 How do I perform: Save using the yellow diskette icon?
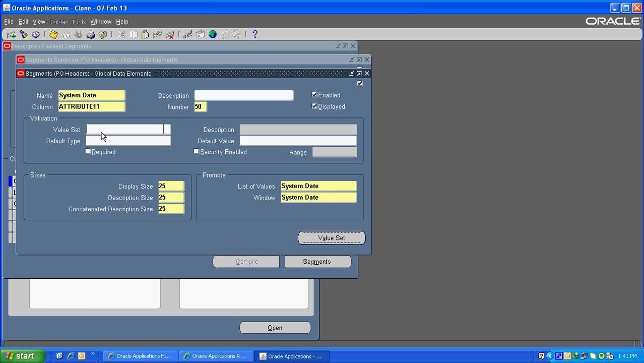(53, 35)
